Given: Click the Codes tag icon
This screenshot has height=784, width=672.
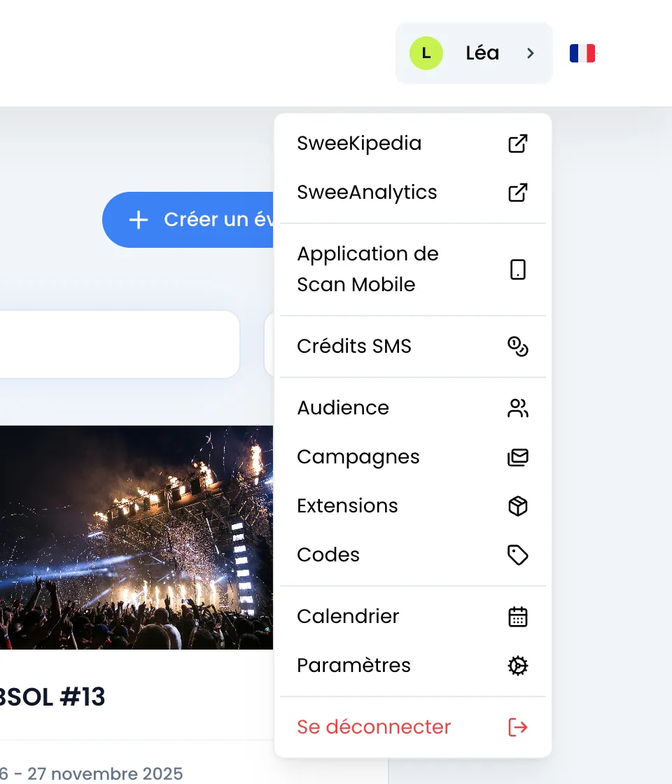Looking at the screenshot, I should click(517, 555).
